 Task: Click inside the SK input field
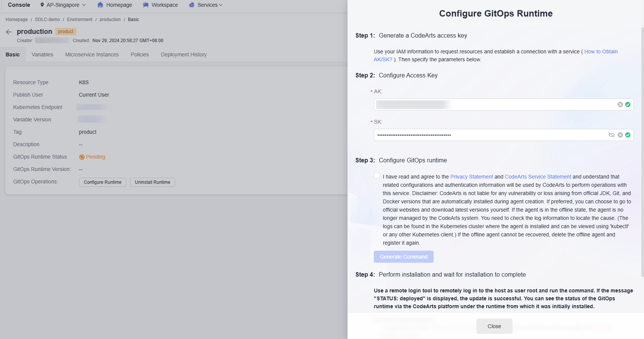click(503, 135)
